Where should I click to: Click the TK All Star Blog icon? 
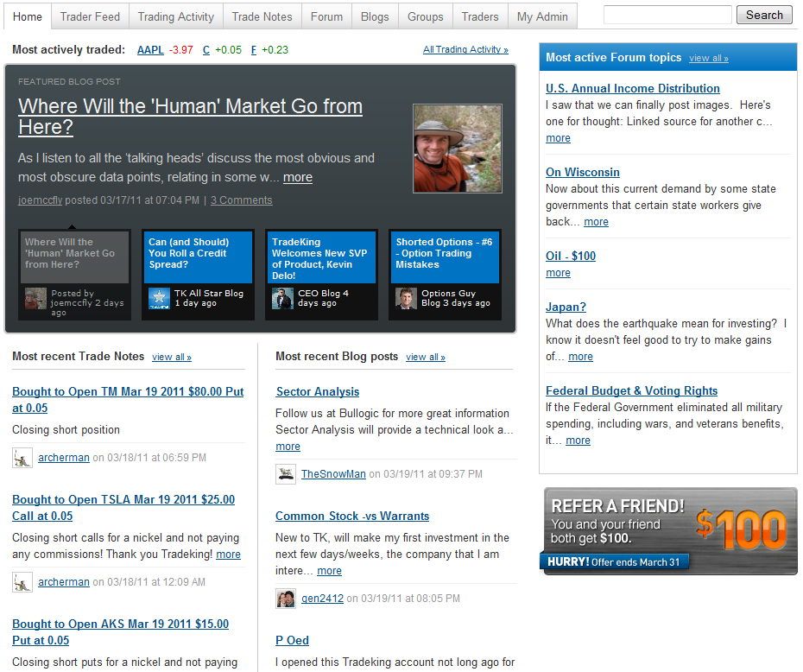tap(159, 299)
